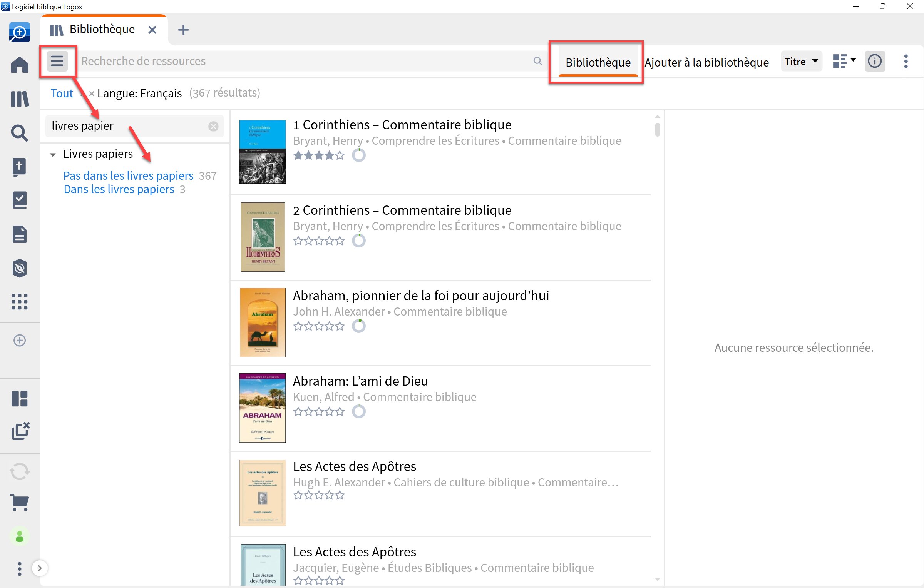Image resolution: width=924 pixels, height=588 pixels.
Task: Click Abraham L'ami de Dieu cover
Action: coord(263,408)
